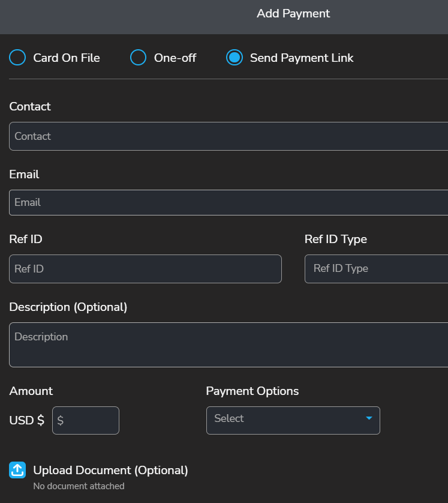Click the Description (Optional) label
The width and height of the screenshot is (448, 503).
pyautogui.click(x=68, y=307)
